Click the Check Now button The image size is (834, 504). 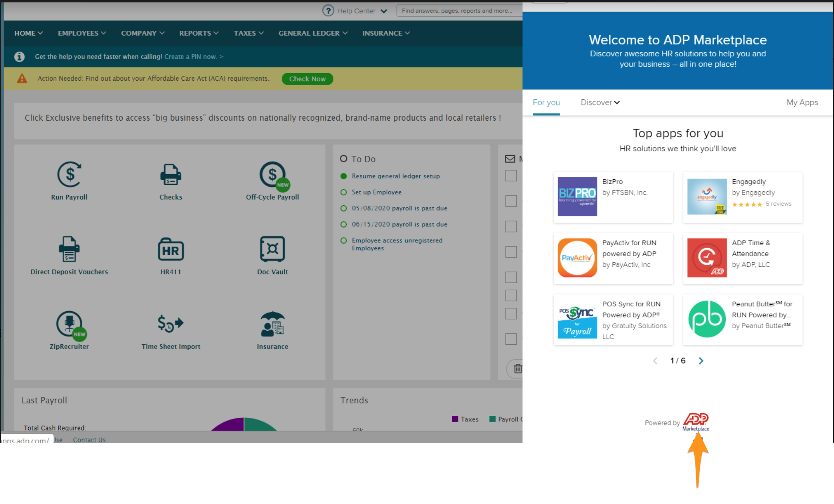point(307,79)
